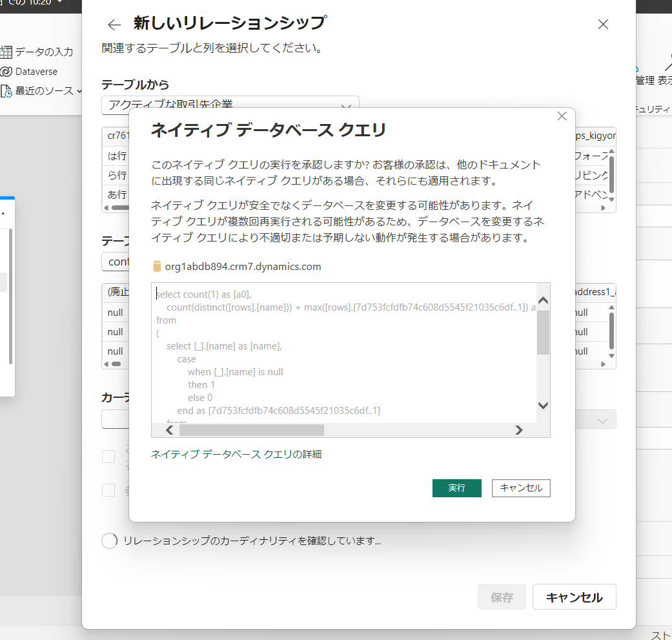This screenshot has height=640, width=672.
Task: Open the second table dropdown showing cont
Action: point(116,262)
